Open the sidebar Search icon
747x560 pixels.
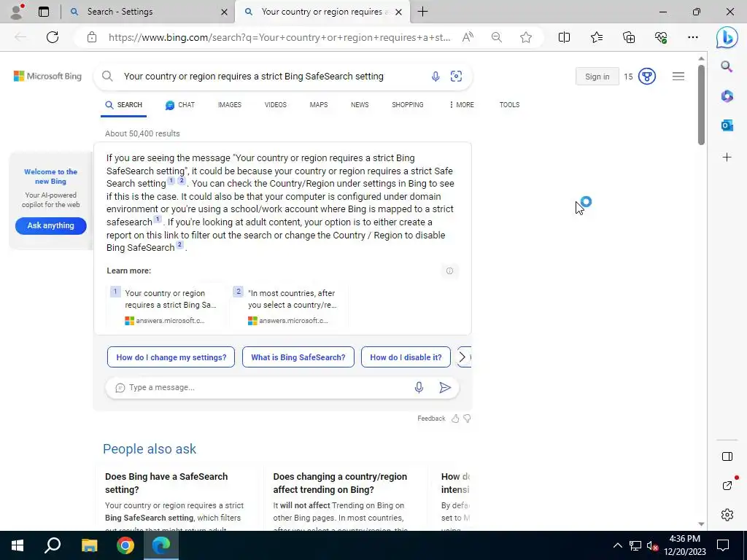(x=727, y=66)
